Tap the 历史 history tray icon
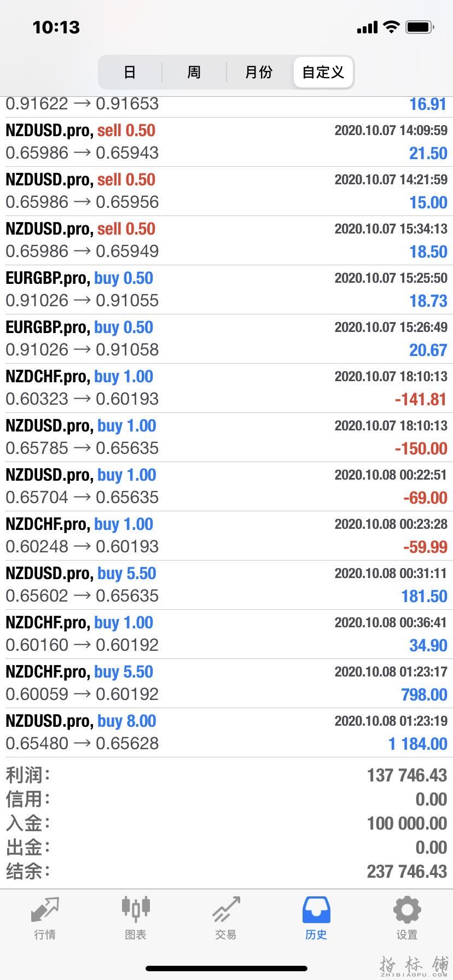453x980 pixels. tap(316, 910)
